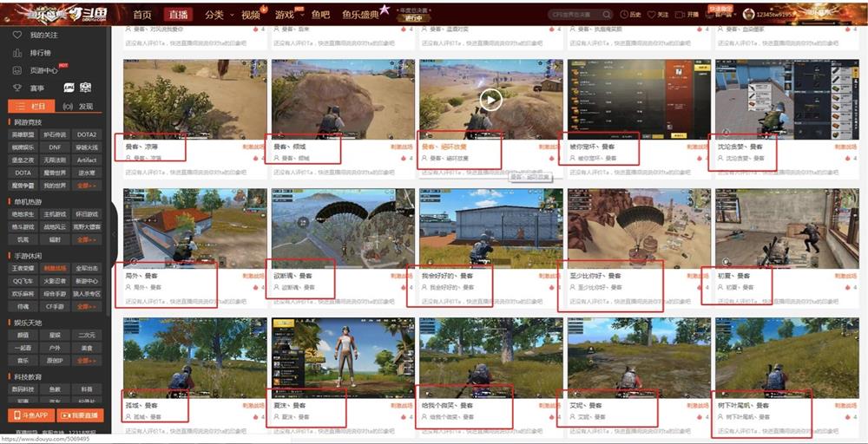
Task: Open 关注 heart icon in top bar
Action: point(658,15)
